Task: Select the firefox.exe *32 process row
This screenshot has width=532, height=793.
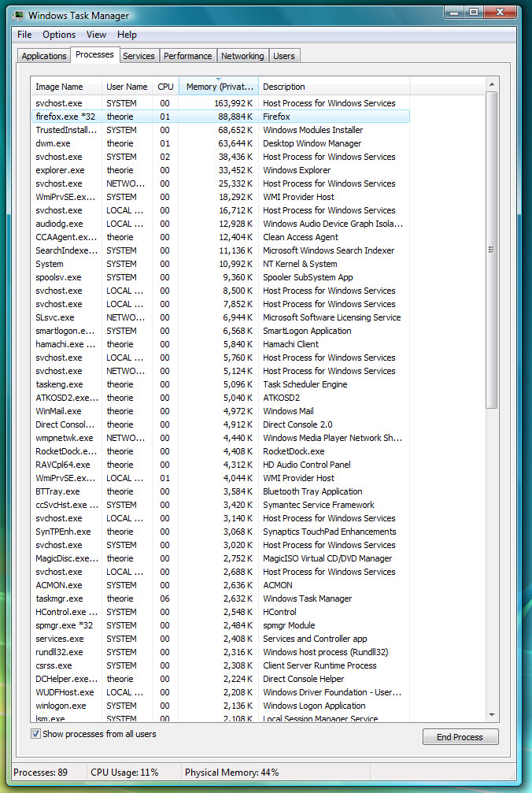Action: [220, 117]
